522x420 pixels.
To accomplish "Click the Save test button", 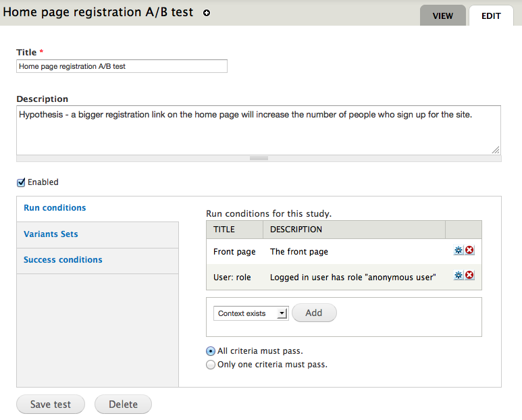I will 51,404.
